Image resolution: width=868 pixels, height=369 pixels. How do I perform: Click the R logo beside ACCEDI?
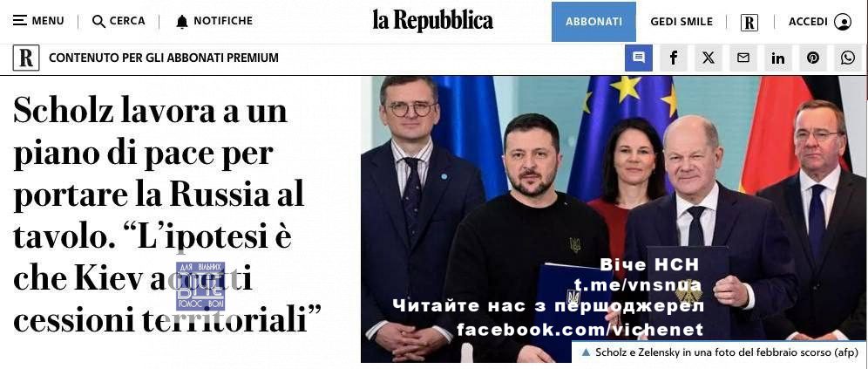pos(749,22)
